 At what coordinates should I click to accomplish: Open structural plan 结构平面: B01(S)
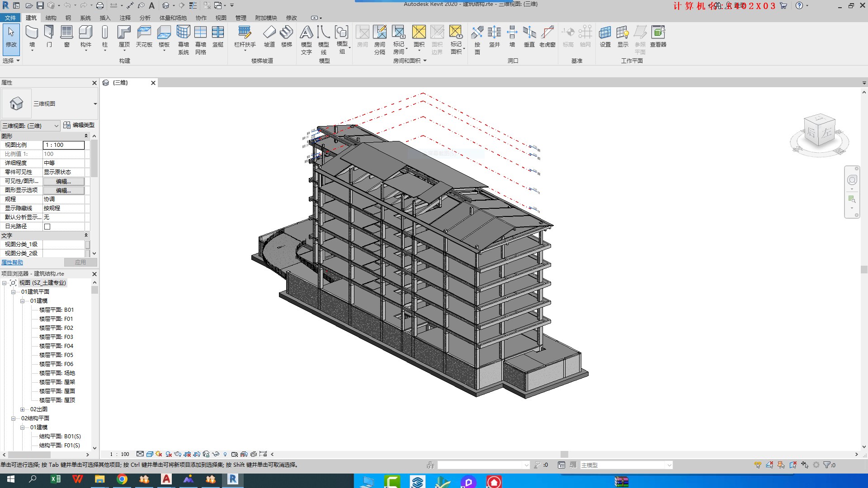coord(60,436)
